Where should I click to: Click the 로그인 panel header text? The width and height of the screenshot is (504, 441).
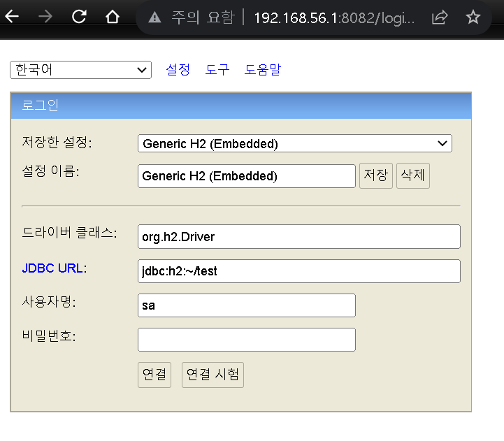click(x=40, y=105)
